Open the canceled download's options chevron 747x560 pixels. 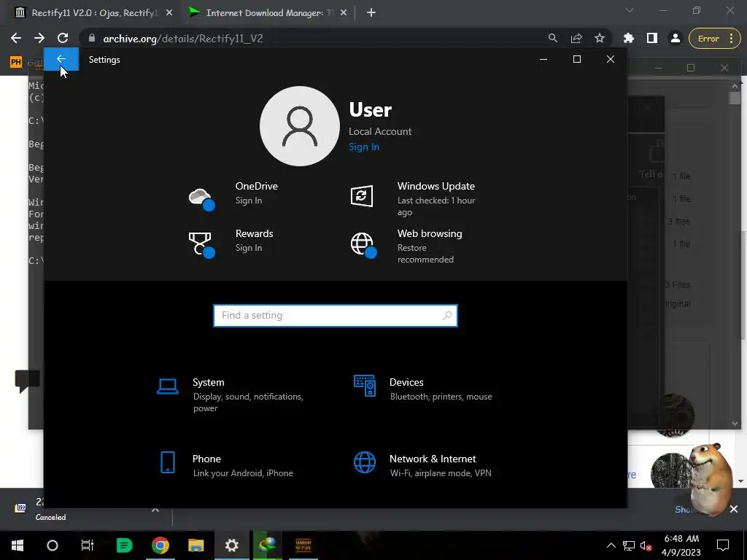click(155, 510)
